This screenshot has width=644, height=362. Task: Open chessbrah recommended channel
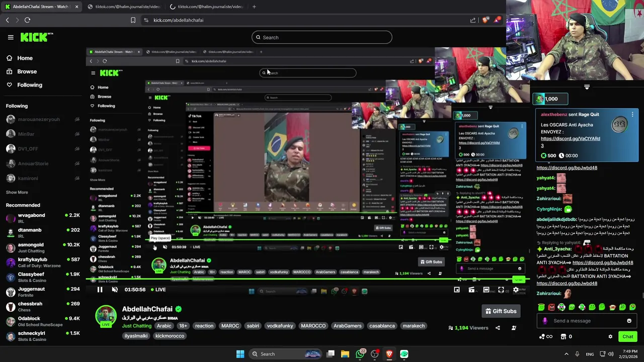[x=42, y=306]
